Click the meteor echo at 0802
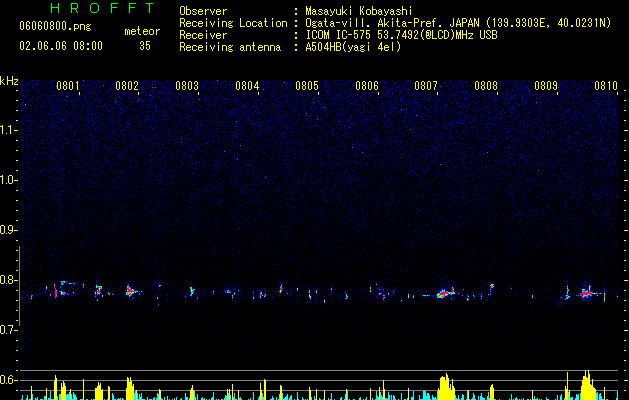629x400 pixels. point(130,291)
